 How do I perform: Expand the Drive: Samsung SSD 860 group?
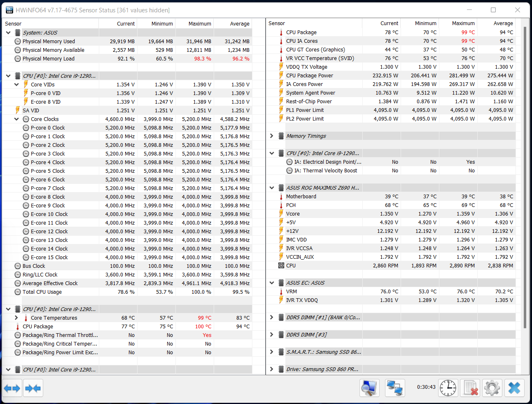(272, 369)
